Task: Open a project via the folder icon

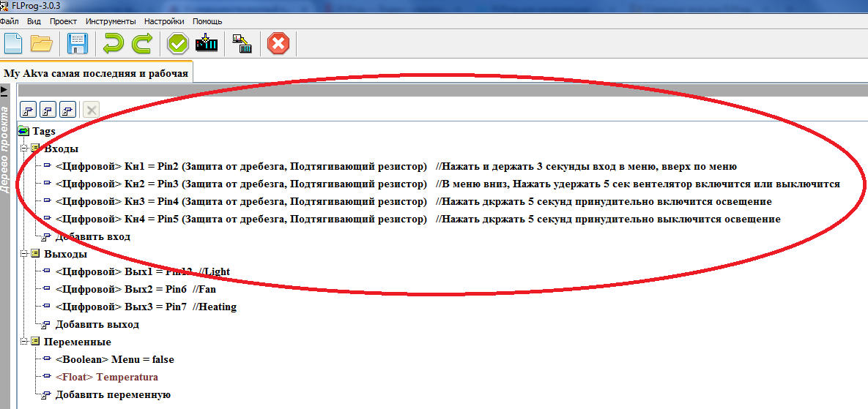Action: click(42, 44)
